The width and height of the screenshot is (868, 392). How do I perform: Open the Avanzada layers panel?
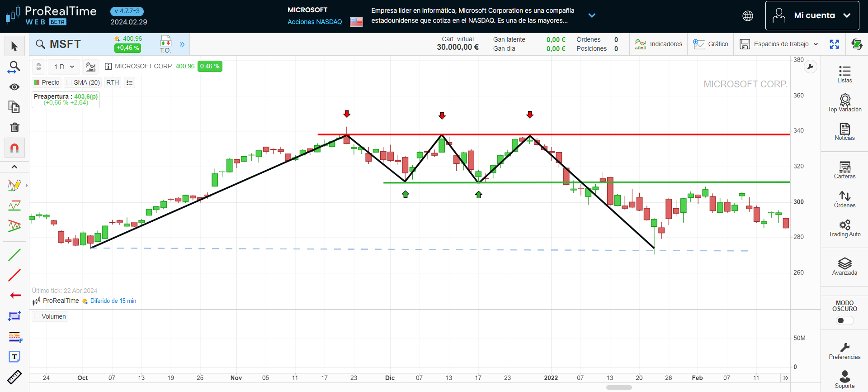[x=844, y=267]
